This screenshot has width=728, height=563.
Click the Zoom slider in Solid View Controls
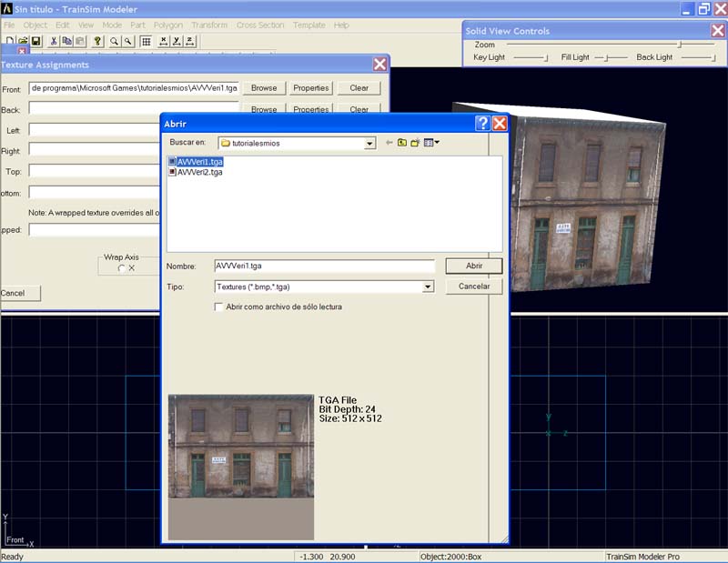pyautogui.click(x=678, y=45)
